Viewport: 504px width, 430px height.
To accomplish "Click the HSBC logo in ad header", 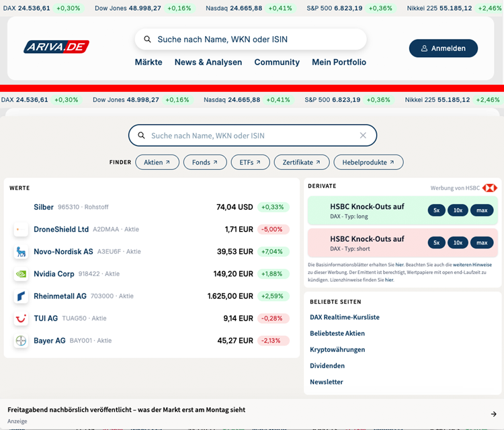I will pyautogui.click(x=490, y=188).
